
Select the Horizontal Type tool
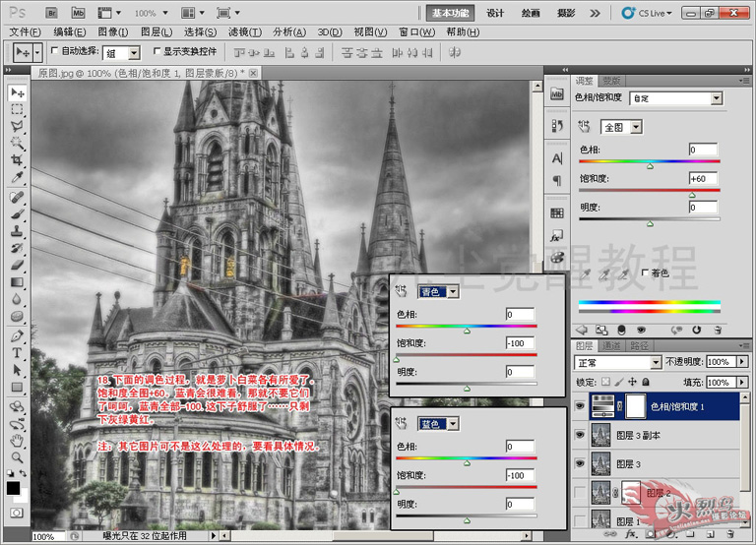click(17, 353)
